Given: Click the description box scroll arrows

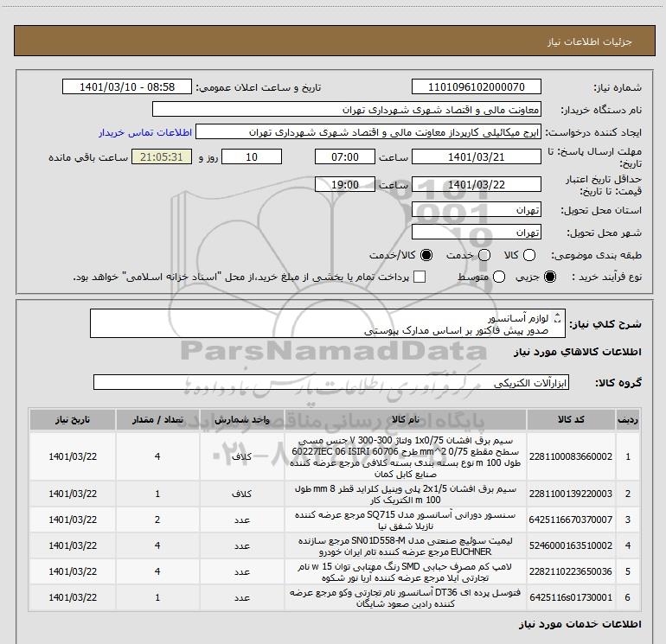Looking at the screenshot, I should (x=558, y=317).
